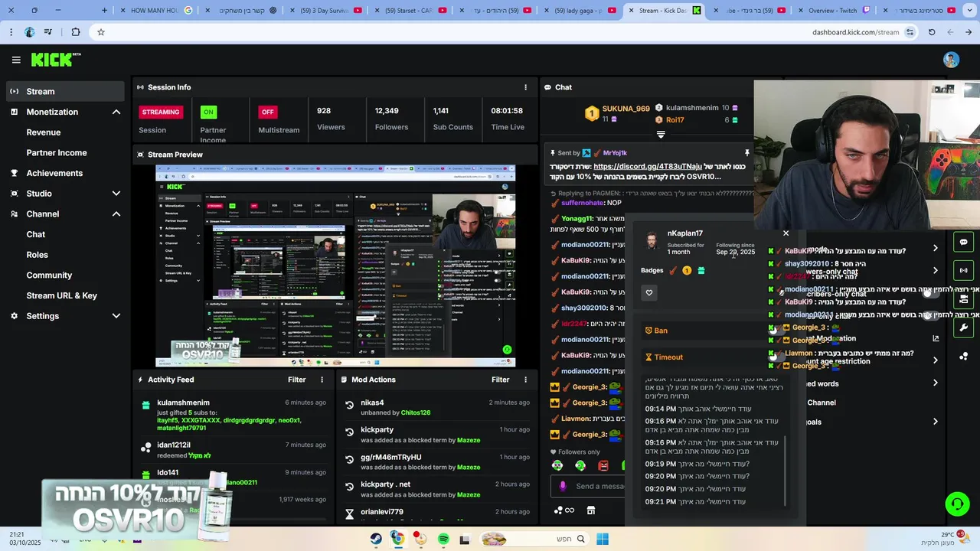Open the Windows Start button
Viewport: 980px width, 551px height.
[603, 540]
